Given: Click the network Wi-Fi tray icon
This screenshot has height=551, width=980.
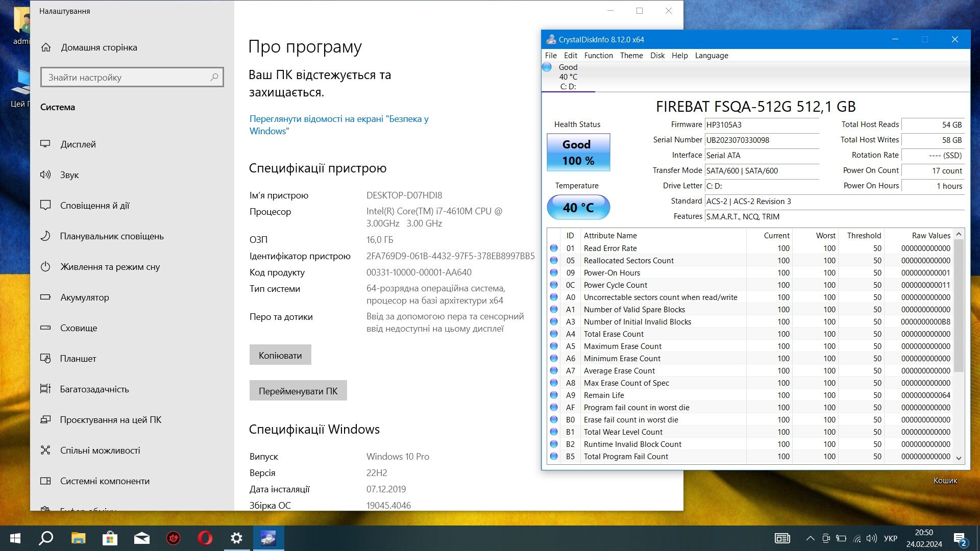Looking at the screenshot, I should click(857, 538).
